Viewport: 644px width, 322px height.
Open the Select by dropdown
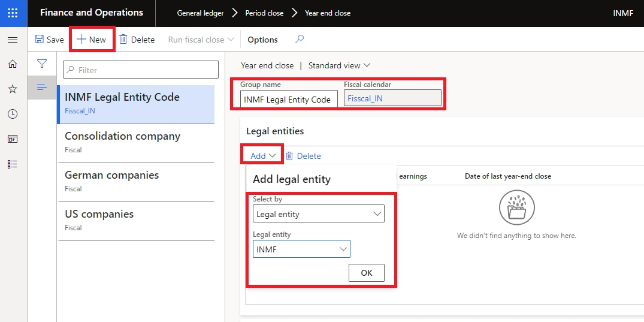[x=318, y=214]
